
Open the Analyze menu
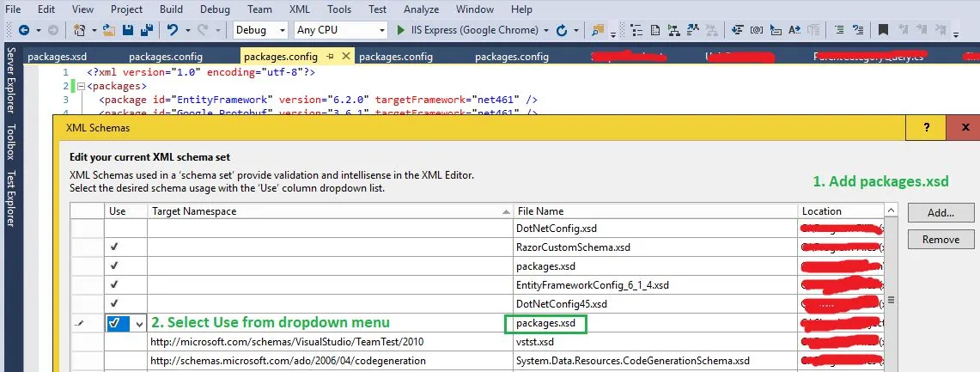click(x=421, y=9)
